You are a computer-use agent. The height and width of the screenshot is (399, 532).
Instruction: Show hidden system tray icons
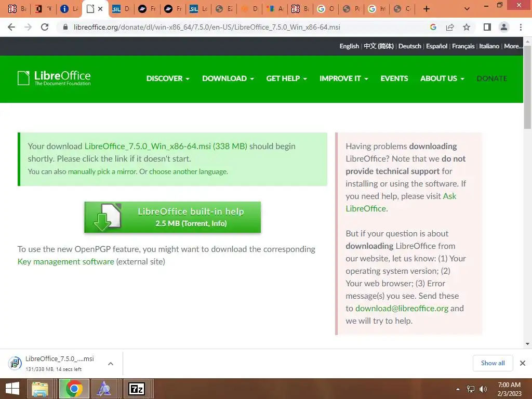[x=458, y=389]
